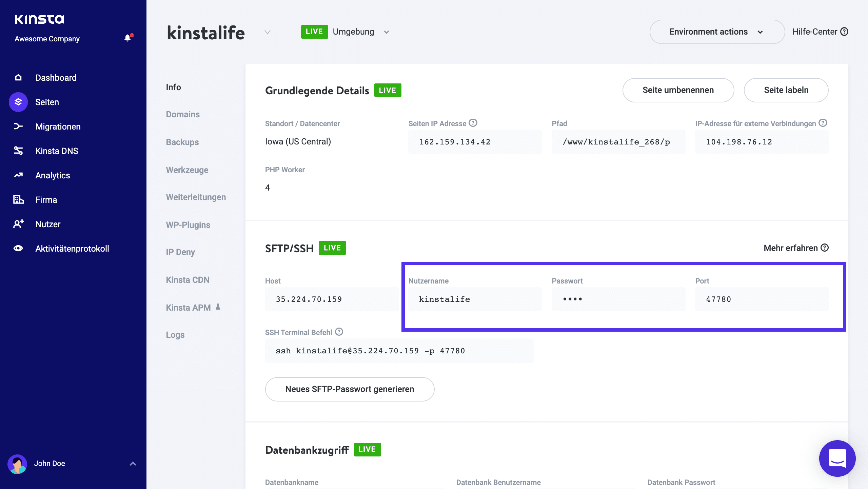This screenshot has width=868, height=489.
Task: View Analytics from the sidebar
Action: 53,175
